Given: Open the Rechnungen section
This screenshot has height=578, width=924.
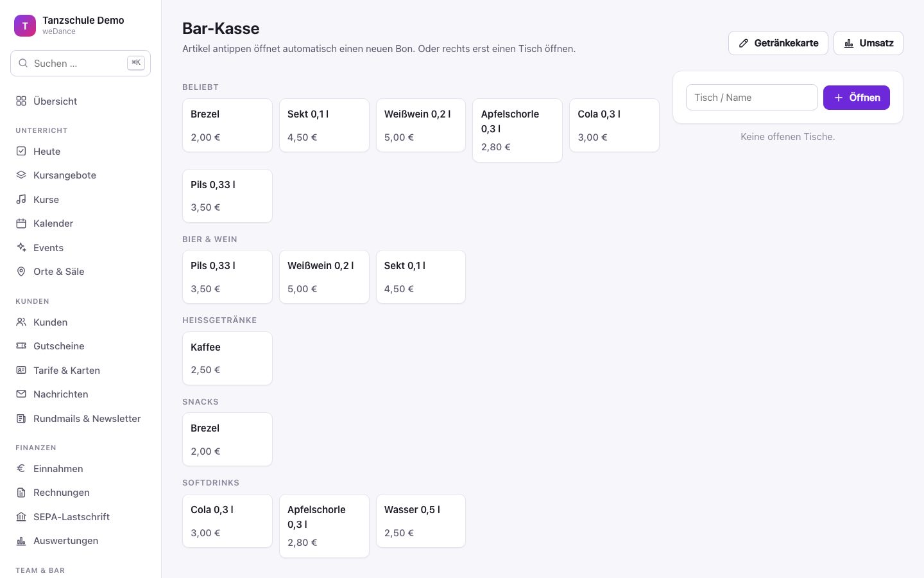Looking at the screenshot, I should (x=81, y=492).
